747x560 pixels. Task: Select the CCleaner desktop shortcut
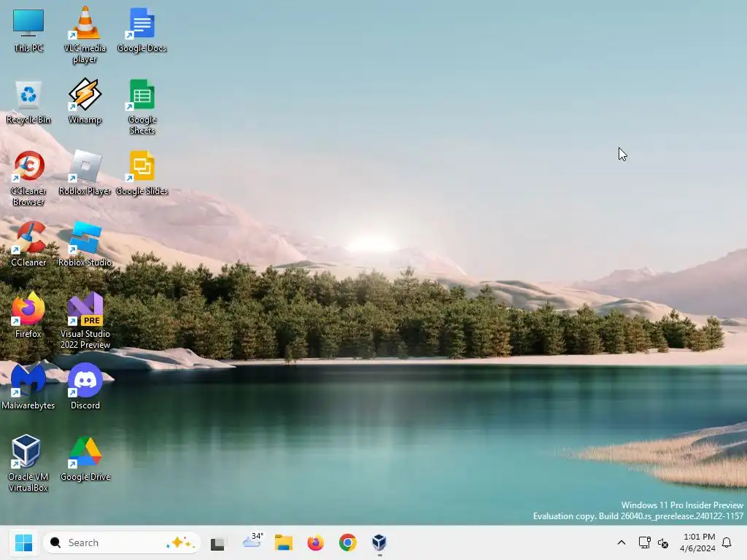(28, 244)
